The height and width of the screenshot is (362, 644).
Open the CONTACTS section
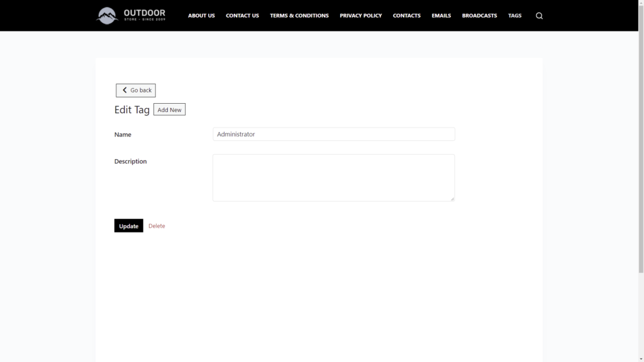pyautogui.click(x=406, y=15)
